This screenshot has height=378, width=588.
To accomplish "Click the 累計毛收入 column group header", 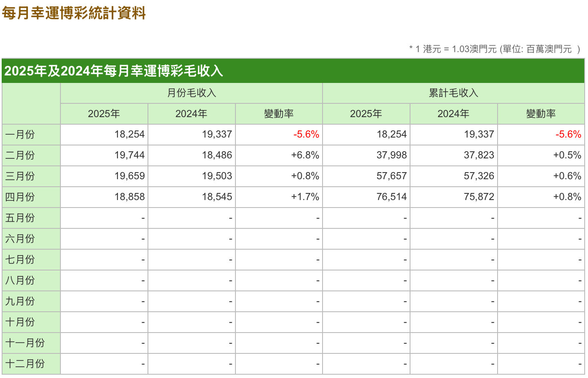I will tap(453, 93).
